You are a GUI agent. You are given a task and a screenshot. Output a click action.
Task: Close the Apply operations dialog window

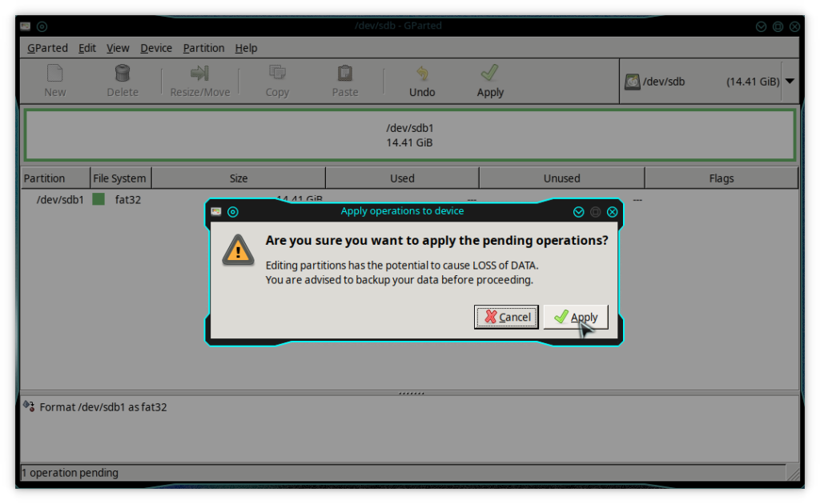tap(613, 212)
